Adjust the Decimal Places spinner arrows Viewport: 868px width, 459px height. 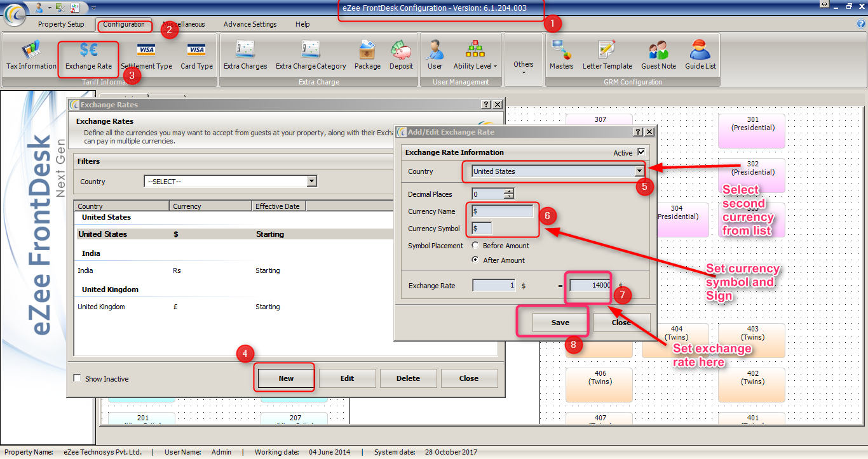508,194
